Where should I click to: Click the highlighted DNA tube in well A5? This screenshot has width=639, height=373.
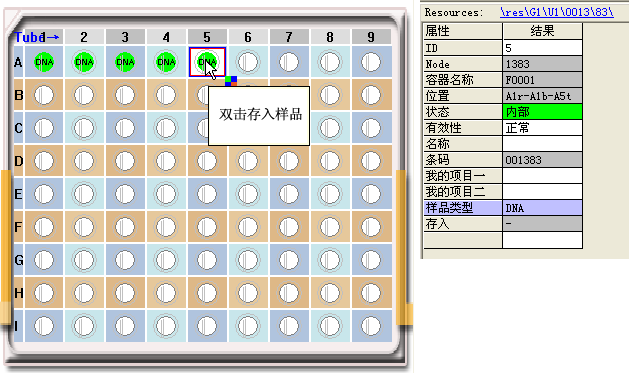pos(207,62)
